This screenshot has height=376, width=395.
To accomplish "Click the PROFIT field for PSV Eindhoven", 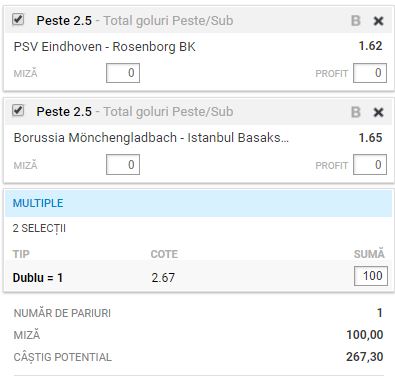I will 370,73.
